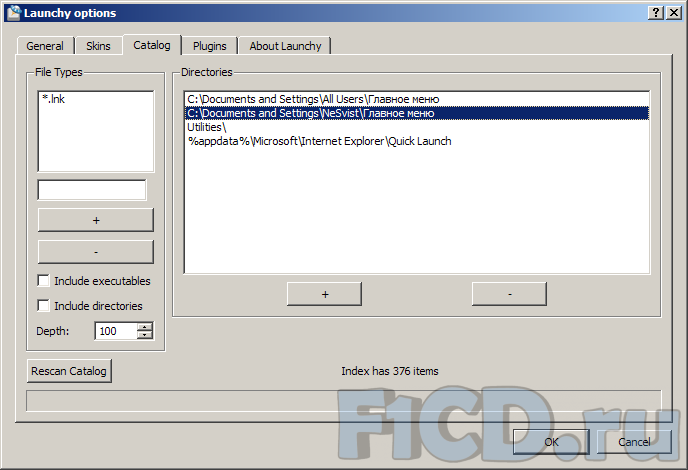Image resolution: width=688 pixels, height=470 pixels.
Task: Toggle the Include directories checkbox
Action: coord(43,305)
